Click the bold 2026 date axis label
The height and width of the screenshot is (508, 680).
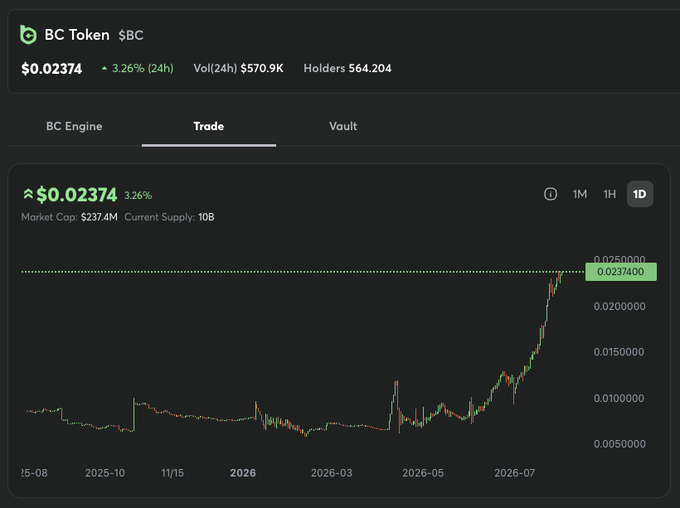[x=243, y=473]
